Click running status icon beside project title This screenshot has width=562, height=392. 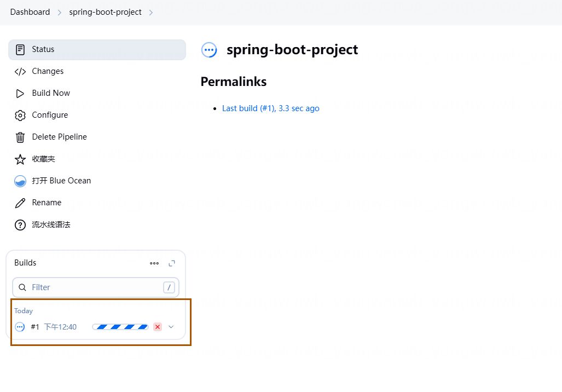point(209,50)
